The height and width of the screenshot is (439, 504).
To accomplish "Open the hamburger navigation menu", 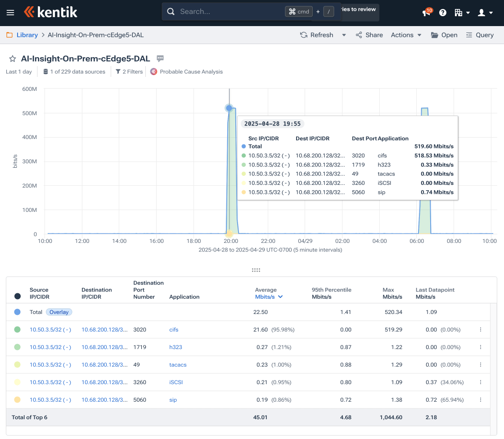I will click(x=10, y=13).
